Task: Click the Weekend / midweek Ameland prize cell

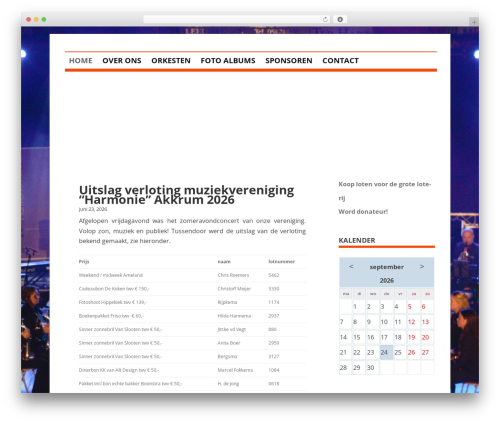Action: (x=111, y=275)
